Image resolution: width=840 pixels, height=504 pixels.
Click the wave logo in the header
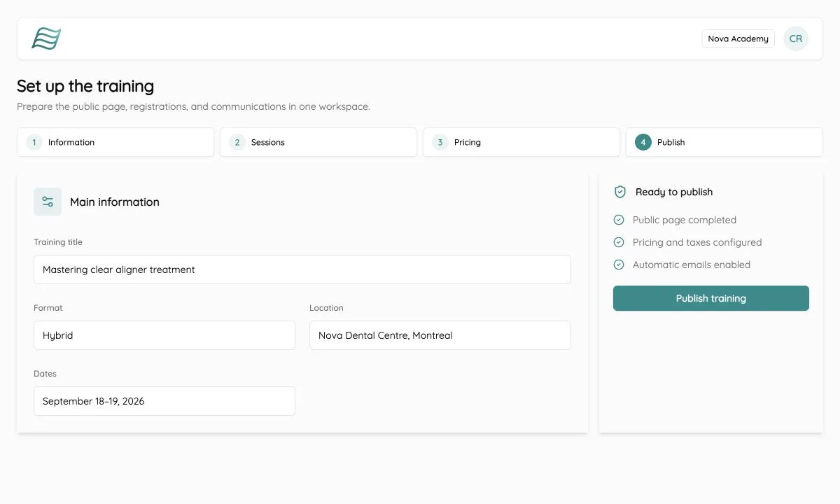click(x=46, y=38)
